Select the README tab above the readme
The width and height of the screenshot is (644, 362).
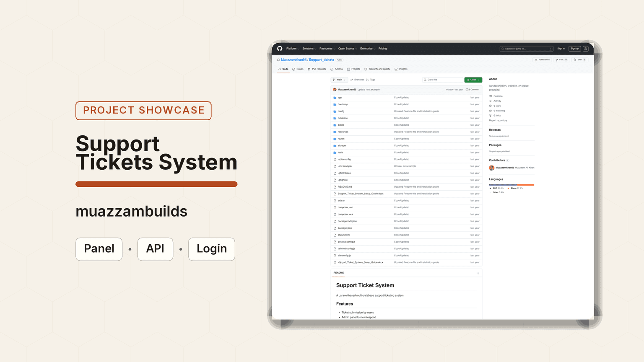click(339, 273)
